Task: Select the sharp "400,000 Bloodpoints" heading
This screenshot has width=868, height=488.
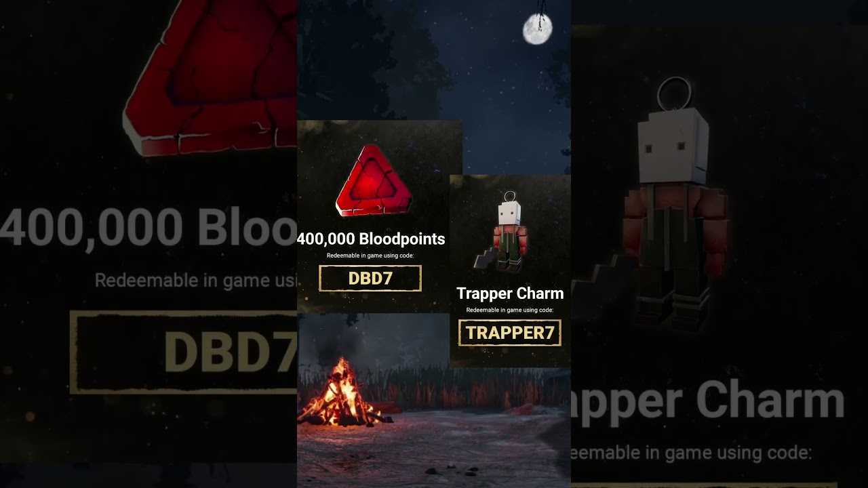Action: (371, 239)
